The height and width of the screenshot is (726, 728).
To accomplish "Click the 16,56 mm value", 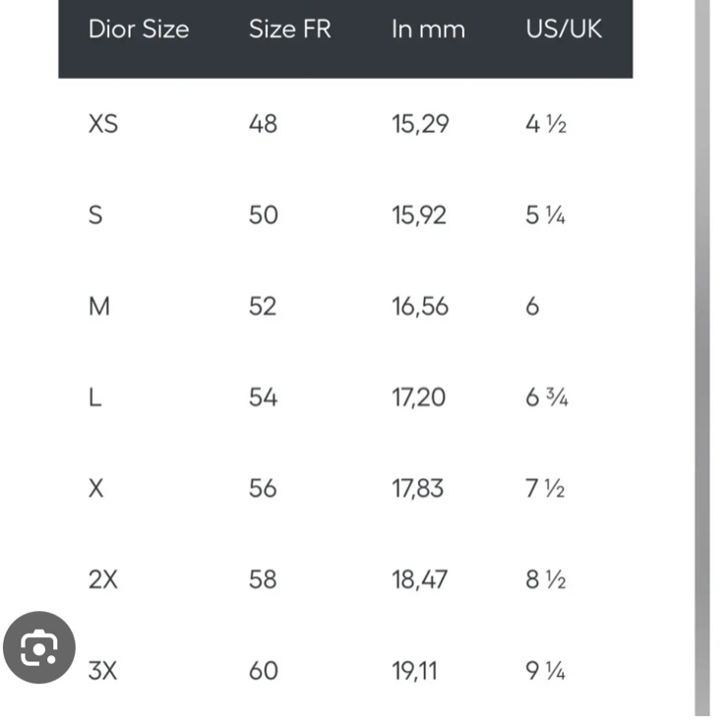I will point(420,307).
